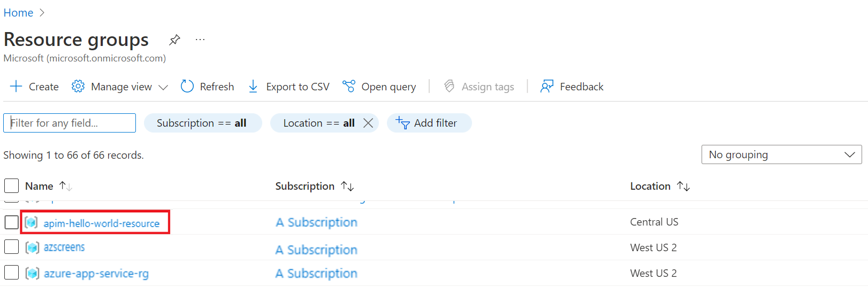Click the Add filter button text

[x=436, y=123]
